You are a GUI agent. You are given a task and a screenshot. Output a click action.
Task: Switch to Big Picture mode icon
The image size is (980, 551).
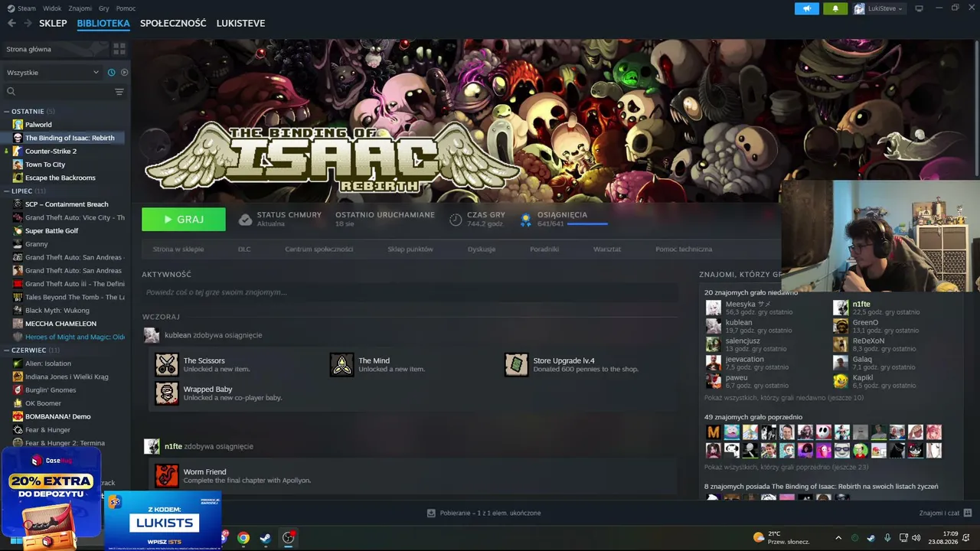919,8
